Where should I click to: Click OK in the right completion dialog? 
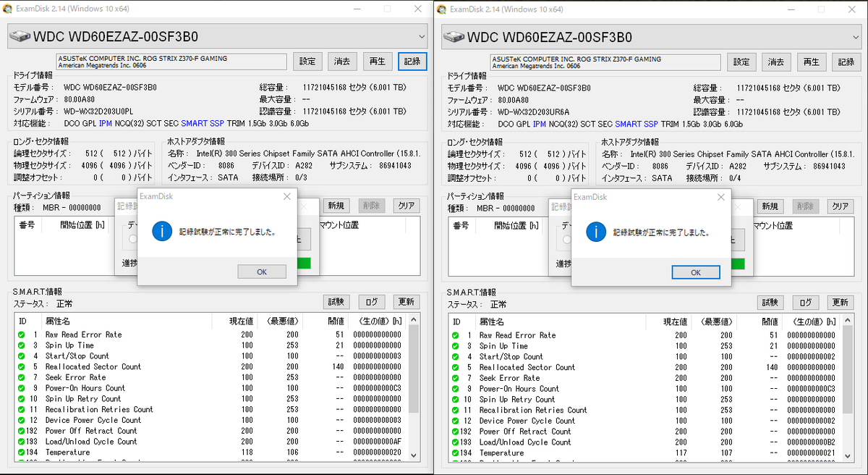pyautogui.click(x=696, y=272)
